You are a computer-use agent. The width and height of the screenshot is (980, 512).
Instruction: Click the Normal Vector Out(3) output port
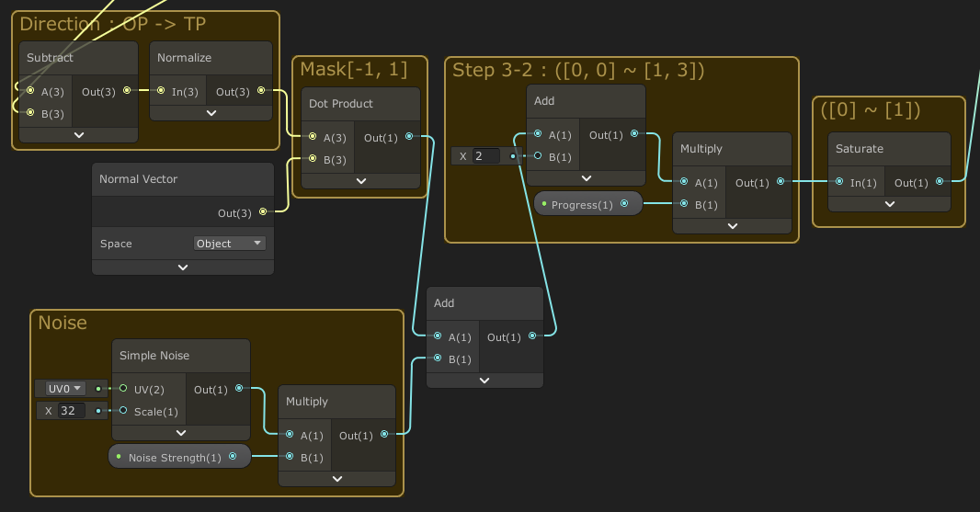pos(263,212)
